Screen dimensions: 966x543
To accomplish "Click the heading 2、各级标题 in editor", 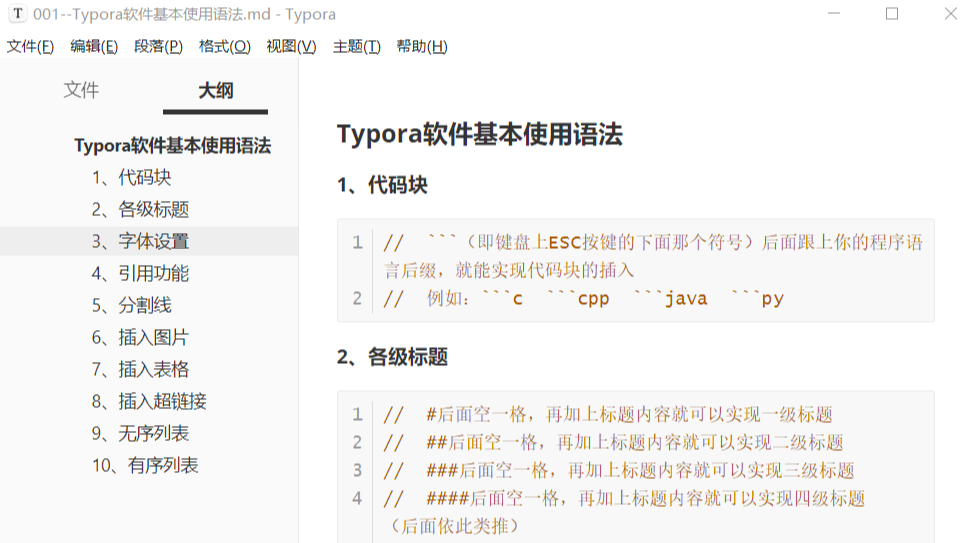I will tap(392, 357).
